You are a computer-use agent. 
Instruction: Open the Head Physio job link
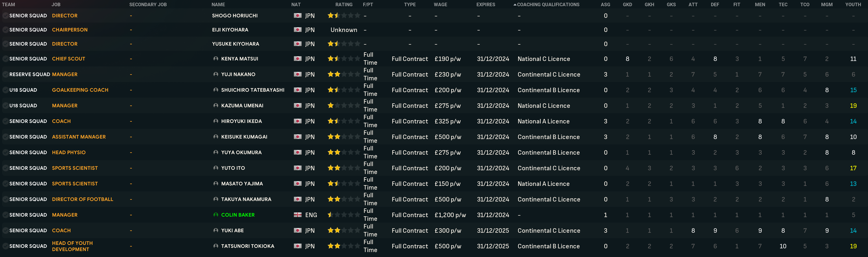point(69,153)
